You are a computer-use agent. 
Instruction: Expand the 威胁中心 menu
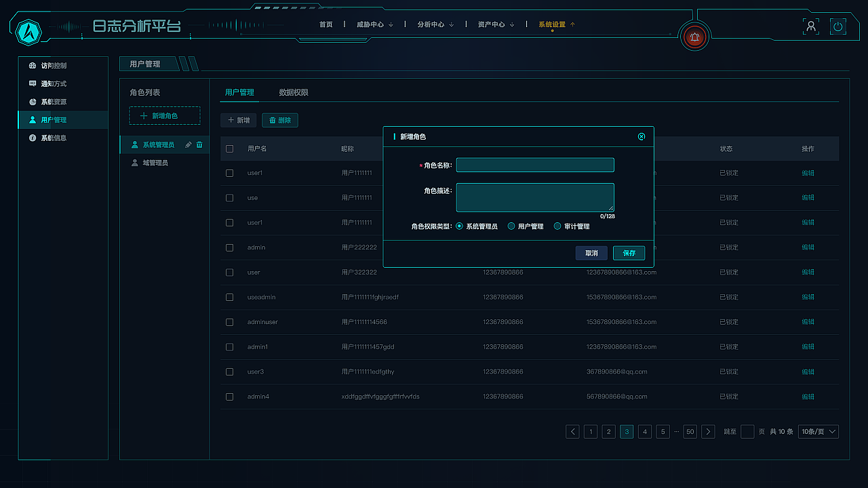(375, 24)
